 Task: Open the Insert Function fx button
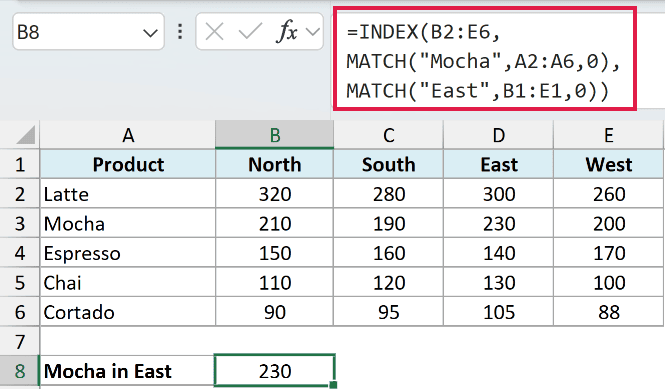tap(287, 31)
